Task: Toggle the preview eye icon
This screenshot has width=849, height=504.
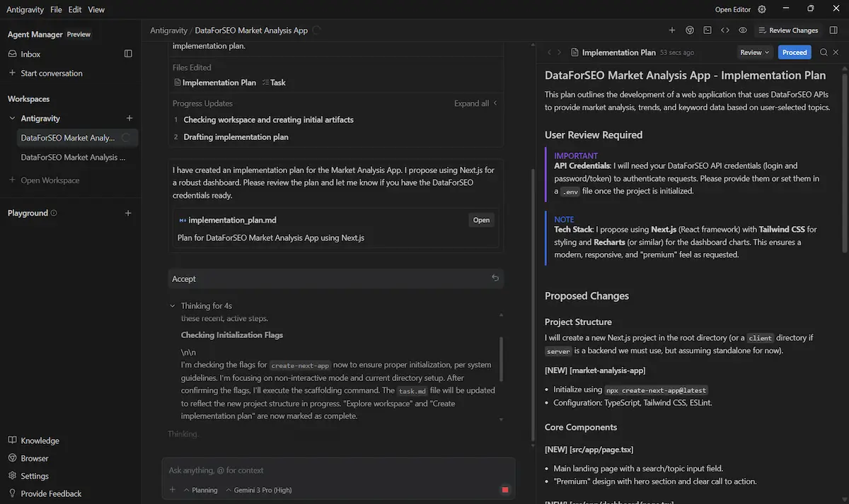Action: (743, 30)
